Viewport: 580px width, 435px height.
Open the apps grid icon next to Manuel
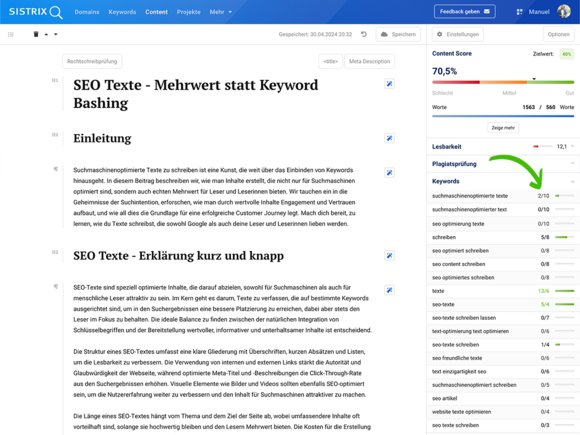click(x=519, y=12)
